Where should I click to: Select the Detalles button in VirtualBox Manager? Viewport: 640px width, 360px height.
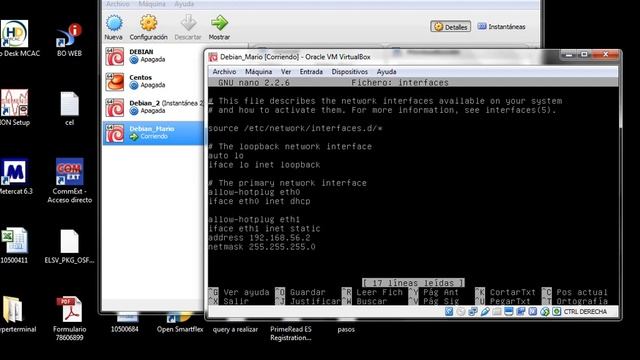(x=450, y=27)
